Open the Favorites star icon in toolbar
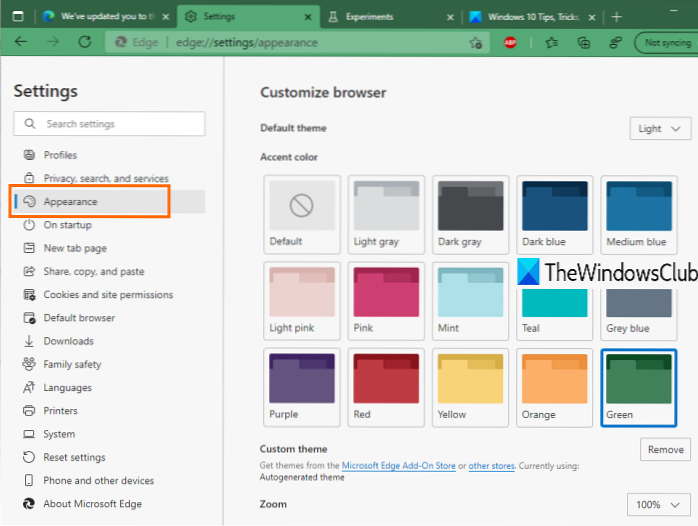The width and height of the screenshot is (698, 526). [552, 43]
